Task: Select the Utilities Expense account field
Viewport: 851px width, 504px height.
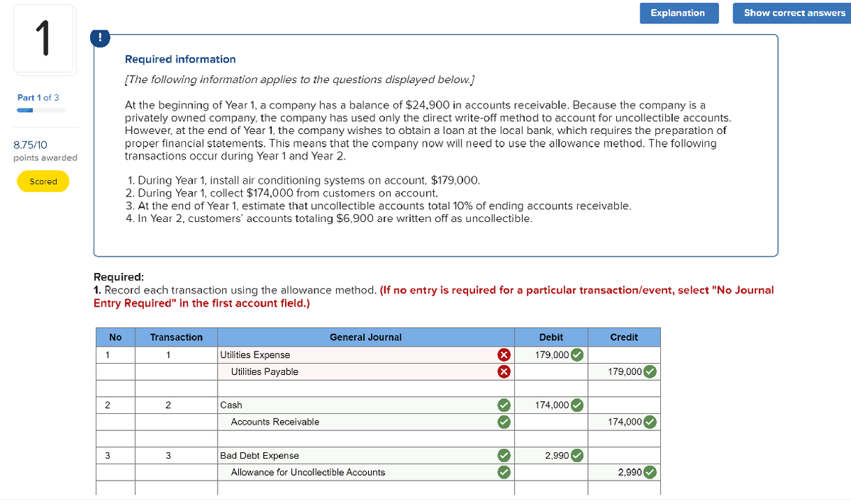Action: coord(355,355)
